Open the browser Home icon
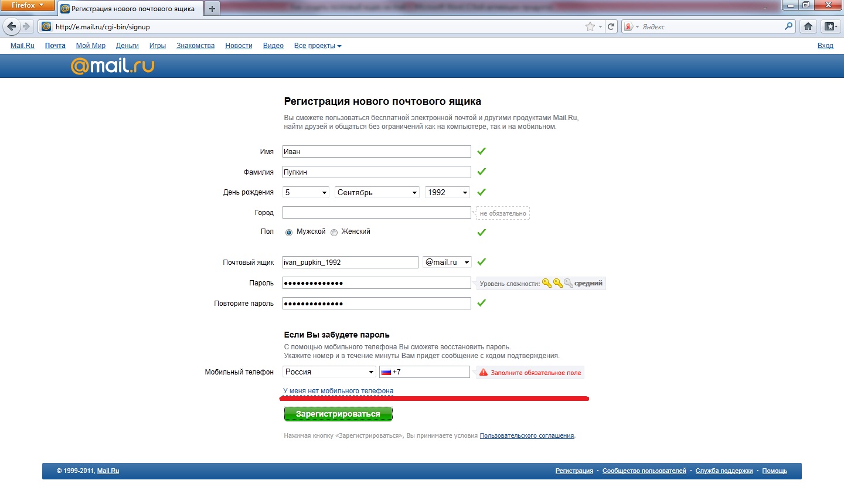Screen dimensions: 844x504 (808, 26)
